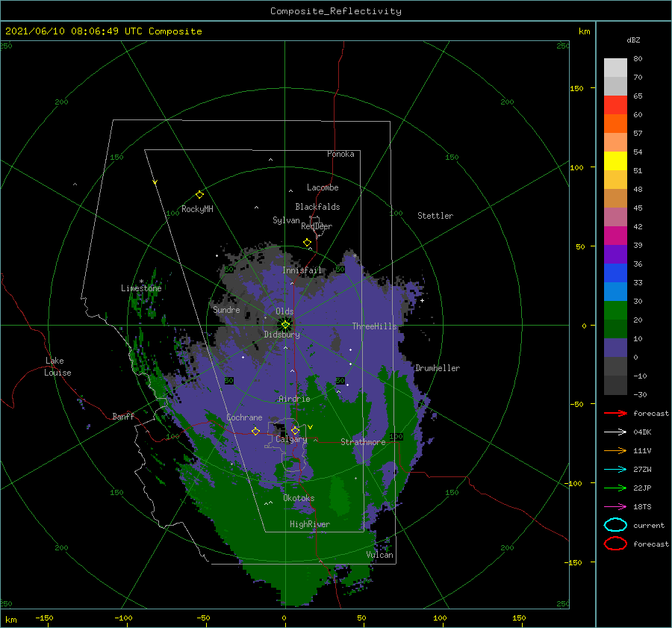Click the Strathmore label
672x628 pixels.
coord(363,442)
